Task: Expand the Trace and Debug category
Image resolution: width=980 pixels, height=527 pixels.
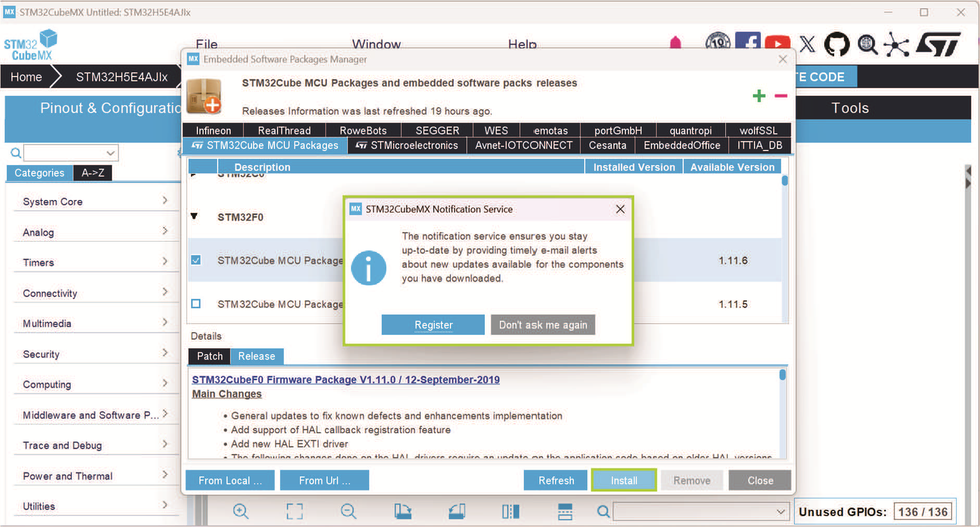Action: (165, 444)
